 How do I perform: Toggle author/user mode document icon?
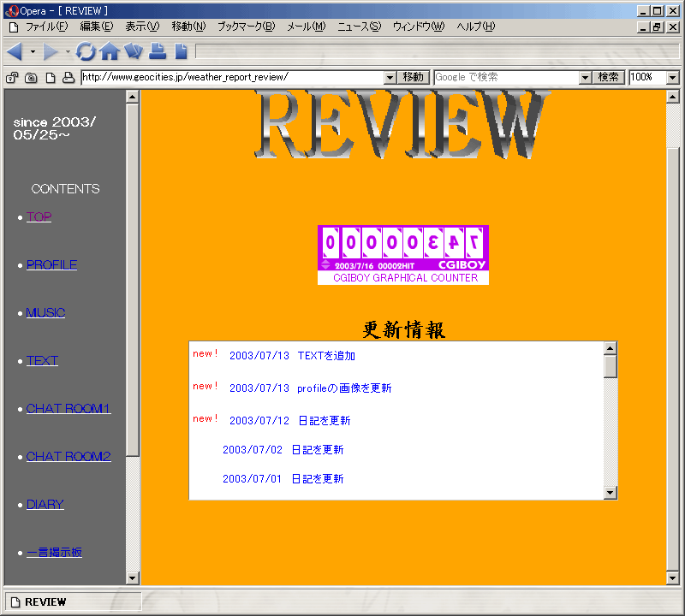(51, 78)
